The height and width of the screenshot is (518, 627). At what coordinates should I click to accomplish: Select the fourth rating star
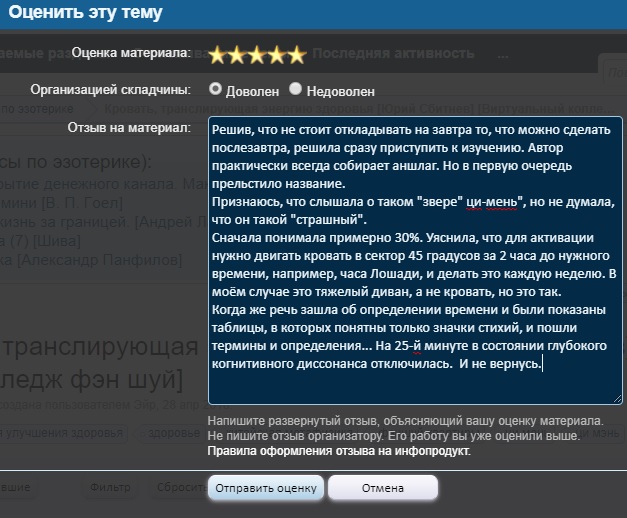(276, 54)
